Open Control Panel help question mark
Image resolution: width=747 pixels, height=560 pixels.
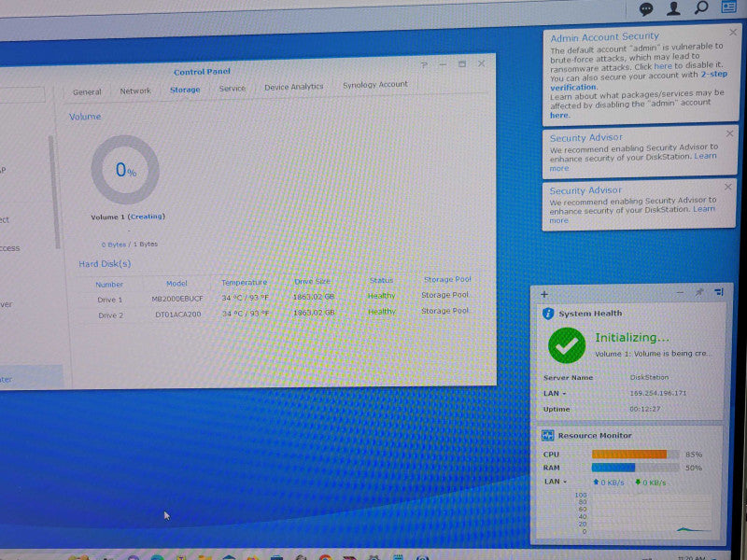click(x=424, y=65)
